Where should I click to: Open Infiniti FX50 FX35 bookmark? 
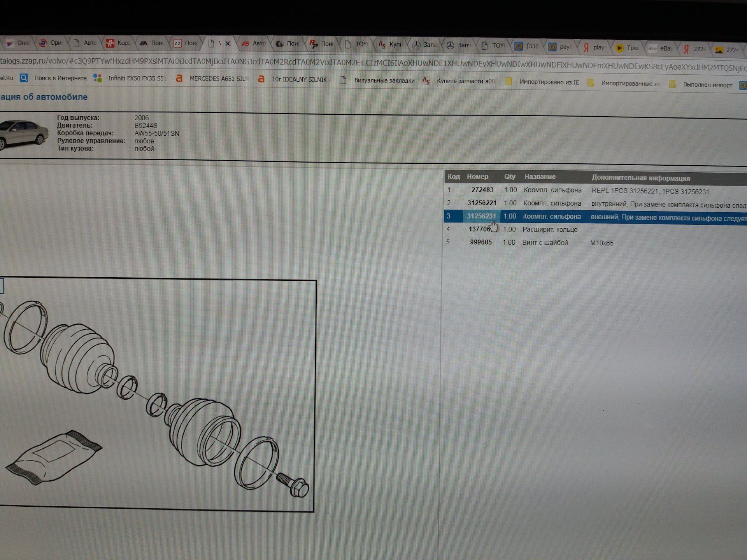(x=137, y=79)
